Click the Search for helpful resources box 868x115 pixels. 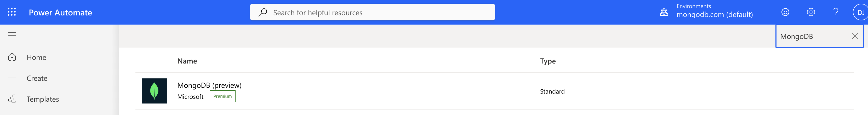372,12
